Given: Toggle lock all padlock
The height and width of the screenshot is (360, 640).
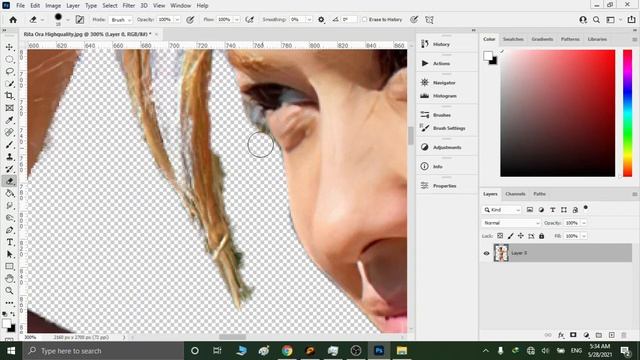Looking at the screenshot, I should pyautogui.click(x=542, y=236).
